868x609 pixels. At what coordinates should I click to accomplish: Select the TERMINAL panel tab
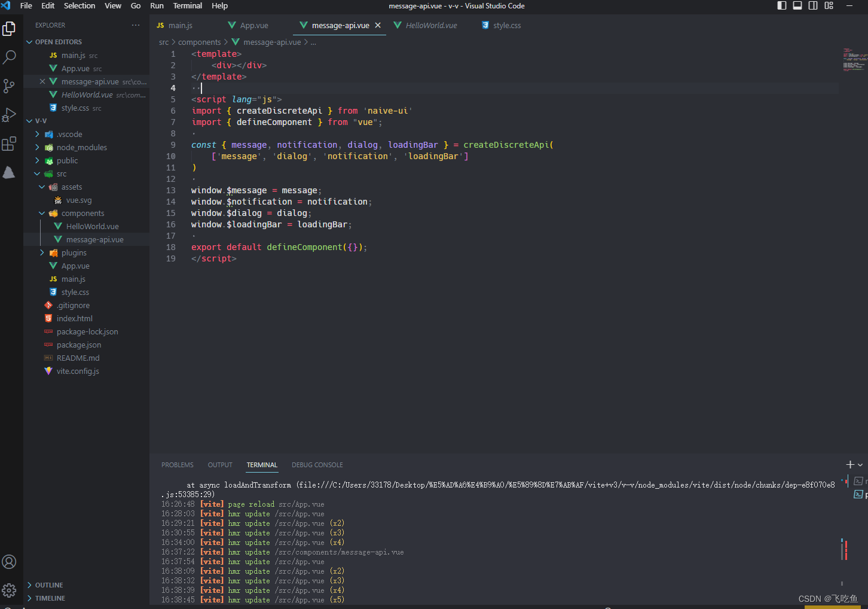click(262, 465)
